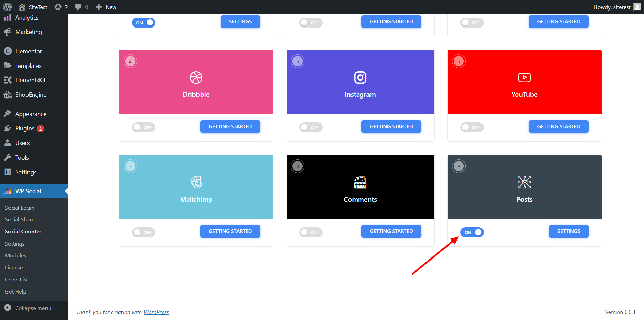Image resolution: width=644 pixels, height=320 pixels.
Task: Select Social Counter in the submenu
Action: click(23, 231)
